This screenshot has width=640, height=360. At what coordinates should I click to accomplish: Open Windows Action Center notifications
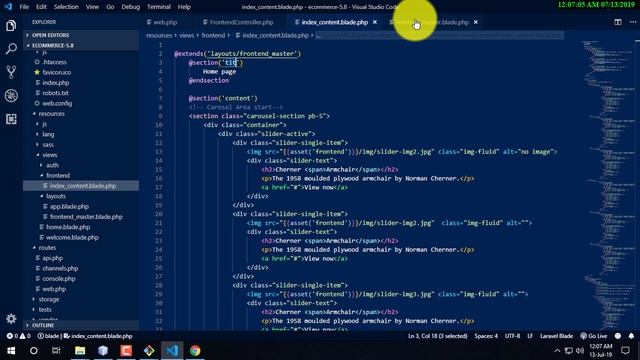(x=625, y=351)
